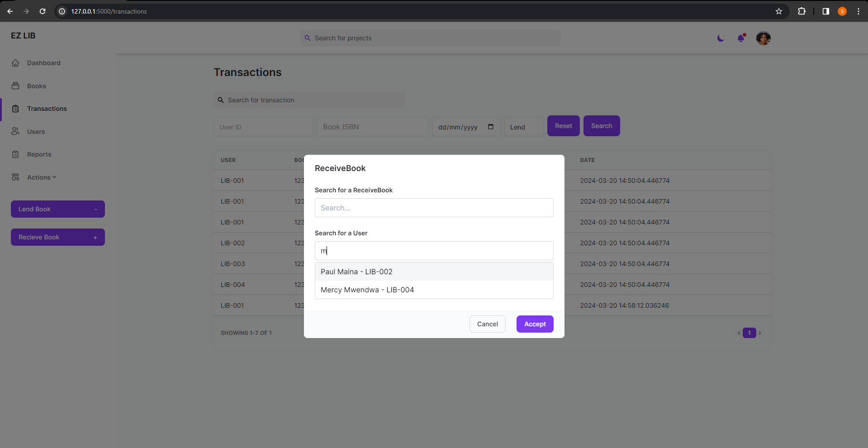This screenshot has width=868, height=448.
Task: Click the USER column header
Action: [x=228, y=160]
